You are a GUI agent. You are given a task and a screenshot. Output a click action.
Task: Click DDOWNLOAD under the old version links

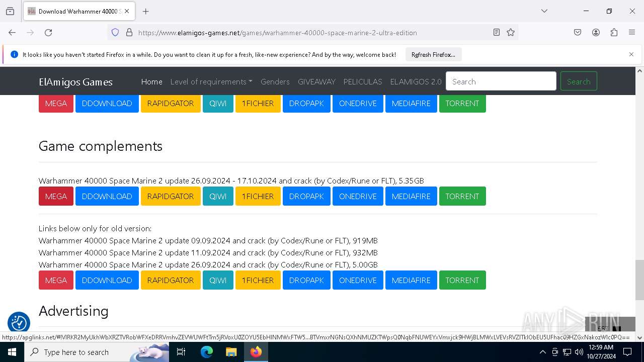point(107,280)
